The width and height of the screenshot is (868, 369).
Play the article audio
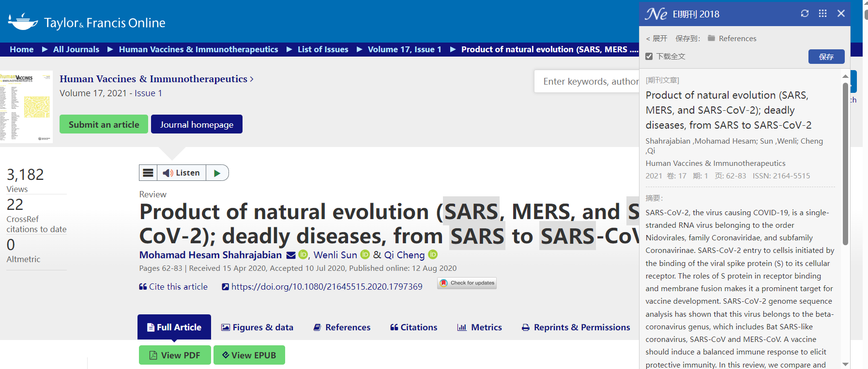tap(217, 173)
